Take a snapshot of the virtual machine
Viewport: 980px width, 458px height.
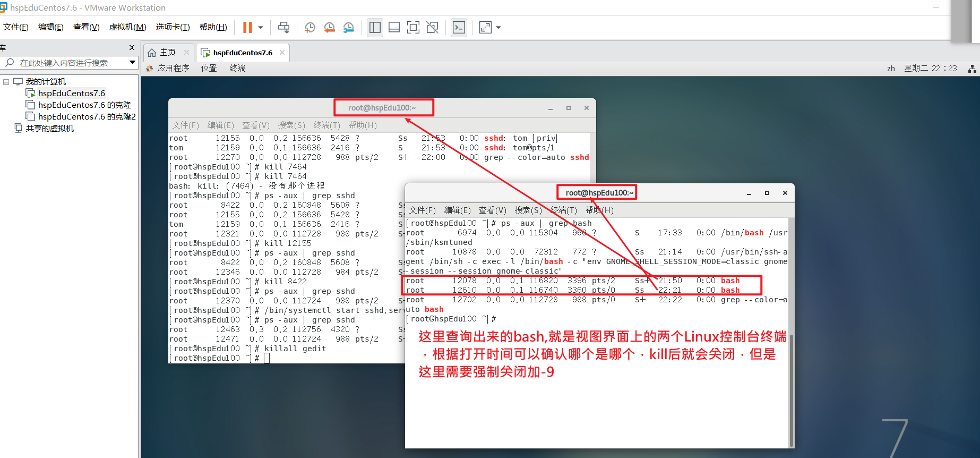coord(310,27)
